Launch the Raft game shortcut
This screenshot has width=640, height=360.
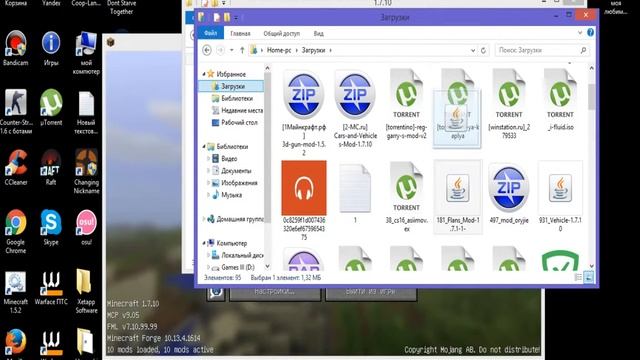coord(51,167)
